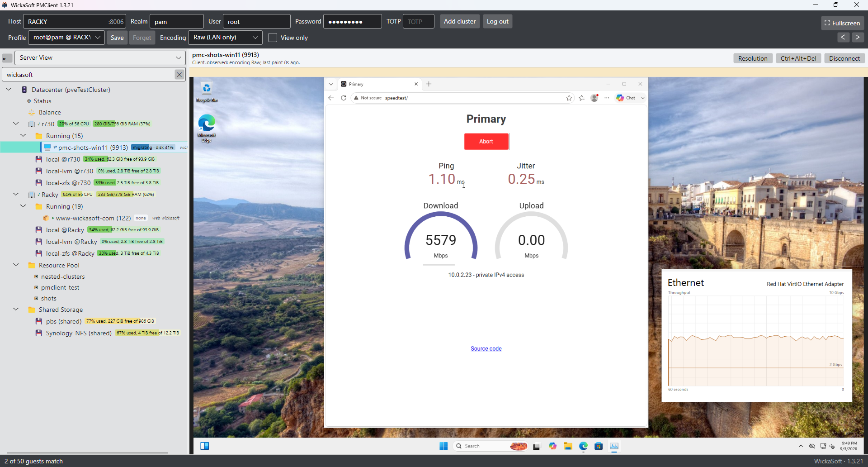The width and height of the screenshot is (868, 467).
Task: Show hidden system tray icons
Action: [x=801, y=446]
